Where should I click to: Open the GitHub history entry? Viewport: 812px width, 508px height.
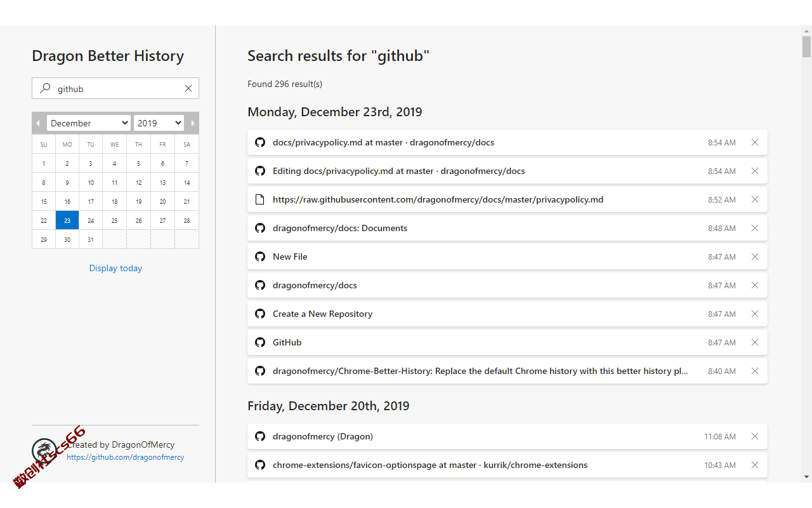[x=507, y=342]
